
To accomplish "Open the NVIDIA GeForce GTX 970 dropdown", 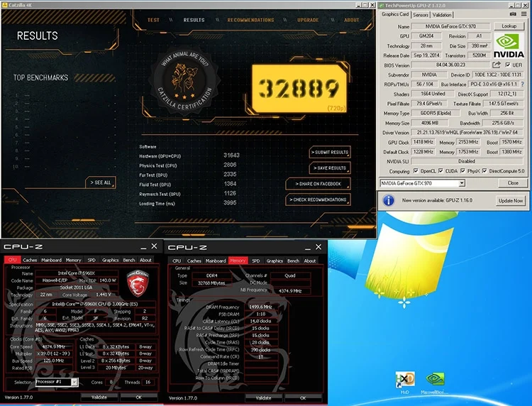I will [x=422, y=183].
